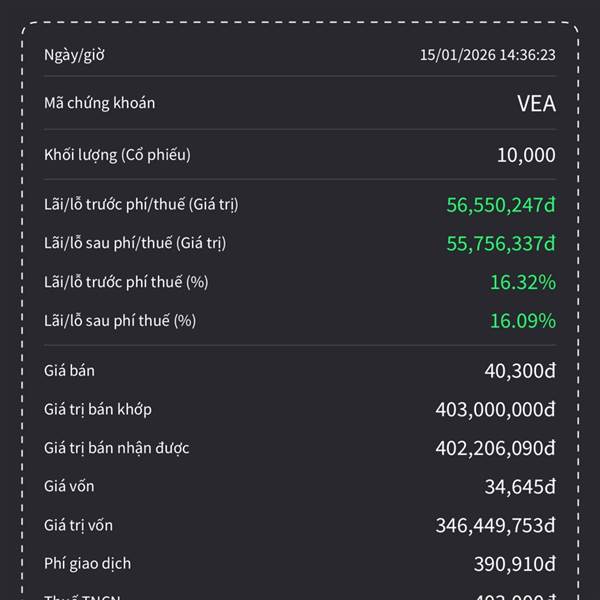Select the VEA stock code
Screen dimensions: 600x600
point(536,104)
